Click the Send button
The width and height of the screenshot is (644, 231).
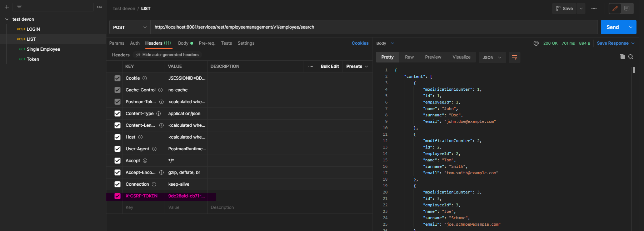(x=612, y=27)
